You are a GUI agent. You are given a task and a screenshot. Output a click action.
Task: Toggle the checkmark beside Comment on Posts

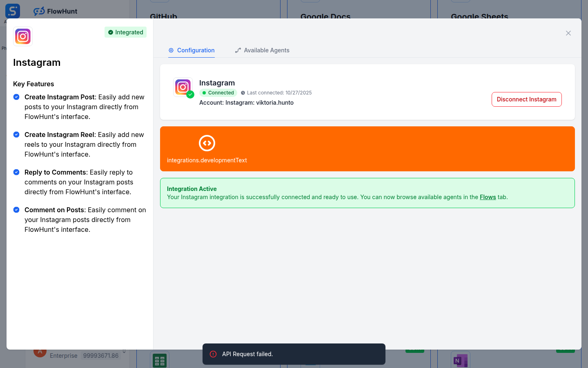(16, 210)
